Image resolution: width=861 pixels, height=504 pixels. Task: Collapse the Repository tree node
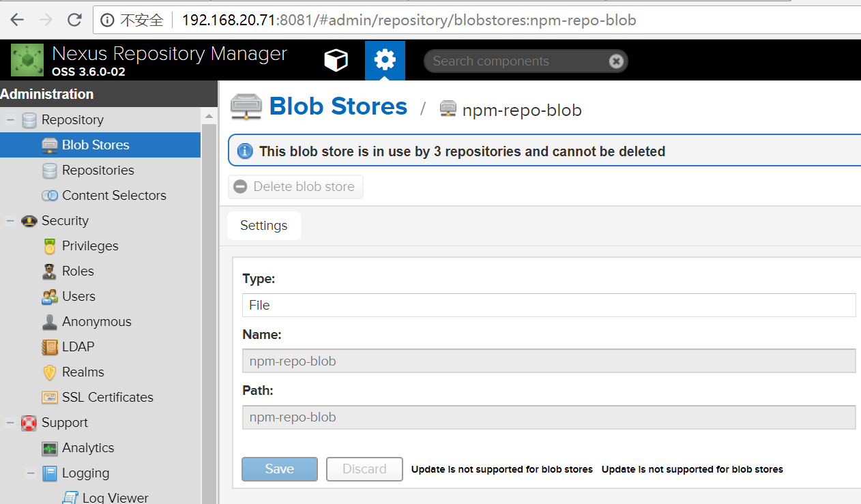click(x=10, y=120)
